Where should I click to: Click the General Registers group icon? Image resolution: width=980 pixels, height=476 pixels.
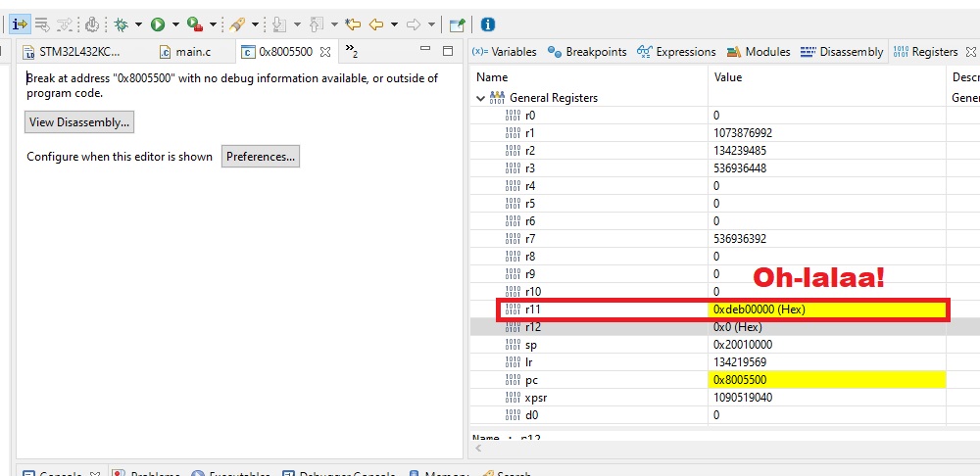pos(497,97)
